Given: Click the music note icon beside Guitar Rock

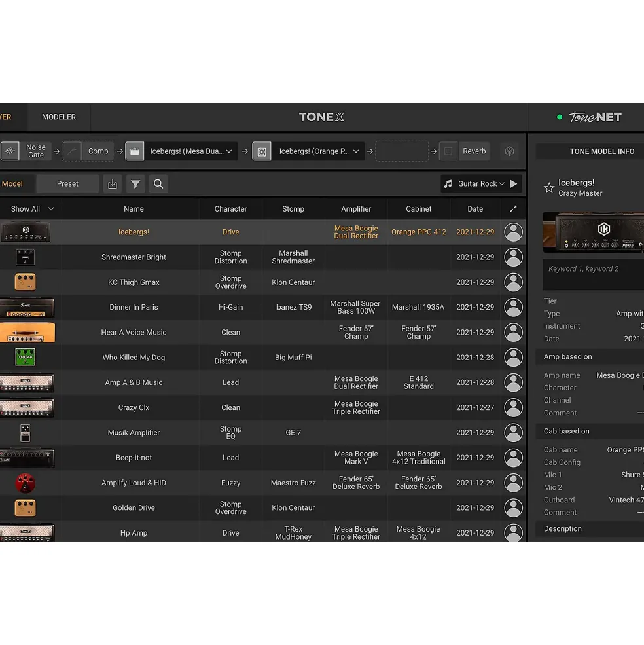Looking at the screenshot, I should 448,184.
